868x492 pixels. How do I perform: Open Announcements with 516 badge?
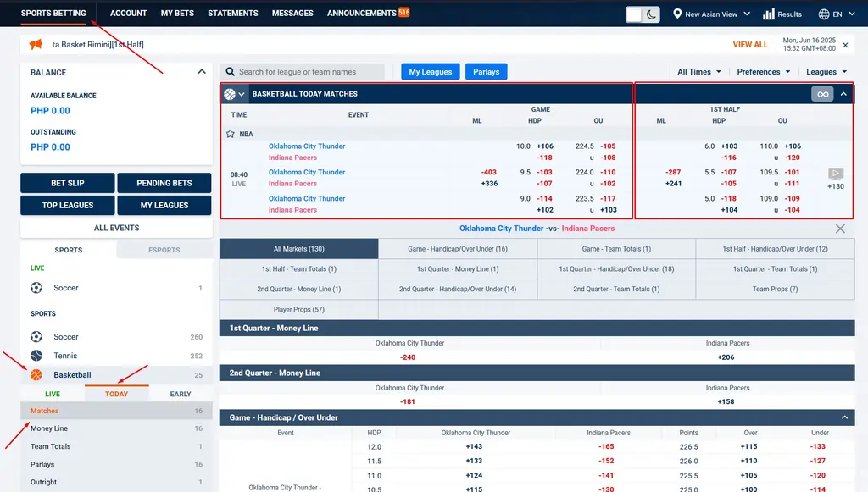368,13
